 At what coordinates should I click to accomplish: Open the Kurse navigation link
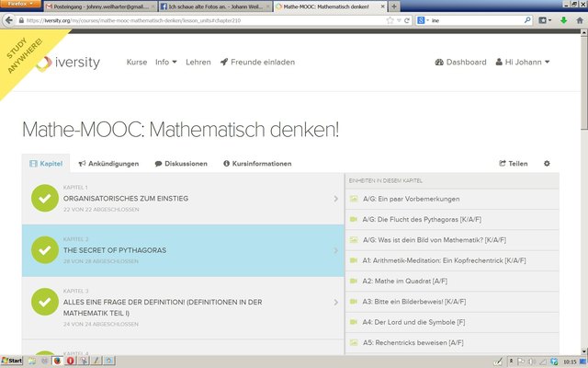click(x=137, y=62)
